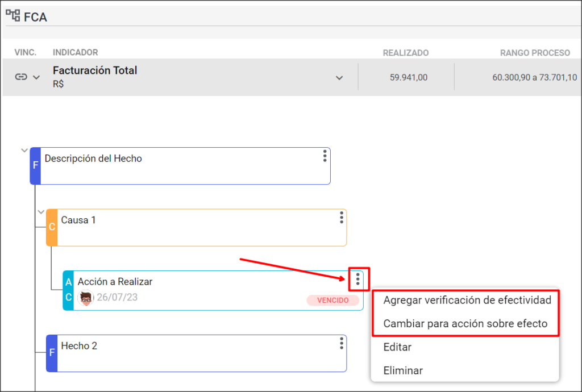Click the user avatar on Acción a Realizar
Viewport: 582px width, 392px height.
coord(86,298)
